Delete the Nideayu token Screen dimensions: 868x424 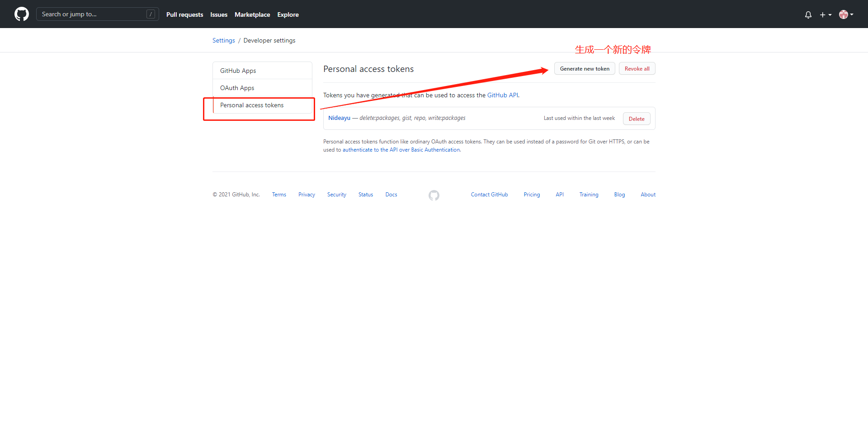(637, 119)
